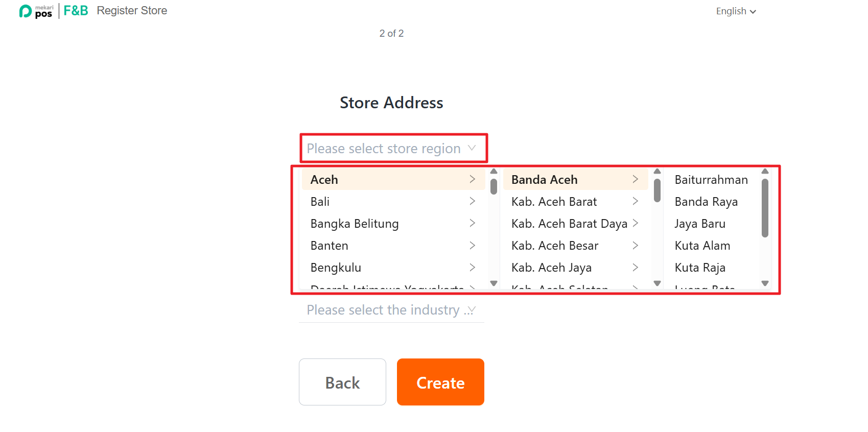
Task: Open the store region selector
Action: tap(392, 149)
